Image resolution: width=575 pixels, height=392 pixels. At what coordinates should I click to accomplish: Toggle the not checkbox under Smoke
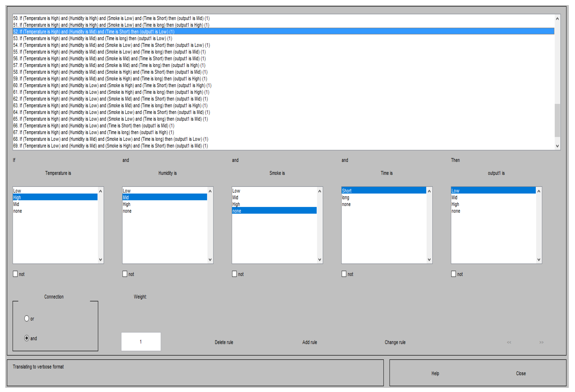coord(234,274)
